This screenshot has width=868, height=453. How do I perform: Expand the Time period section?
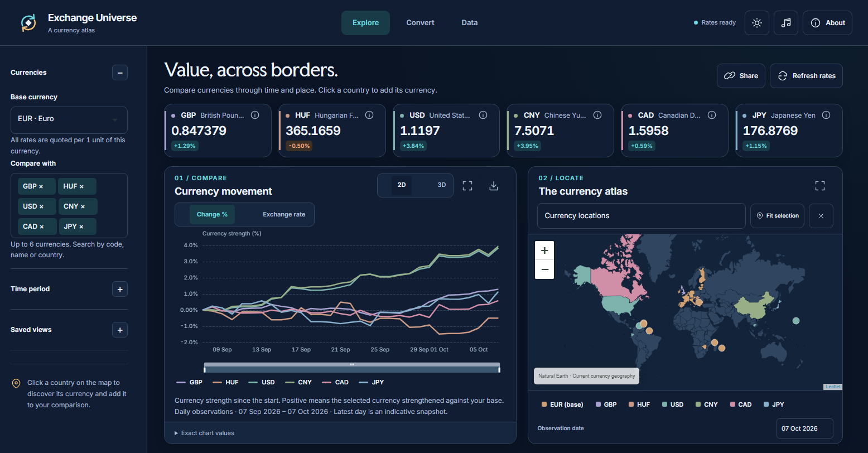pyautogui.click(x=120, y=289)
